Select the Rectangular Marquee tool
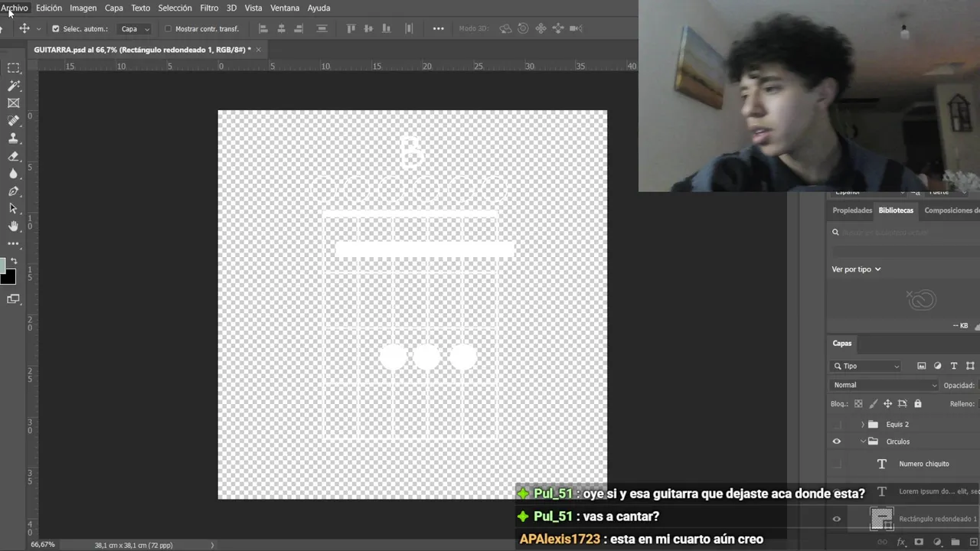 coord(13,68)
